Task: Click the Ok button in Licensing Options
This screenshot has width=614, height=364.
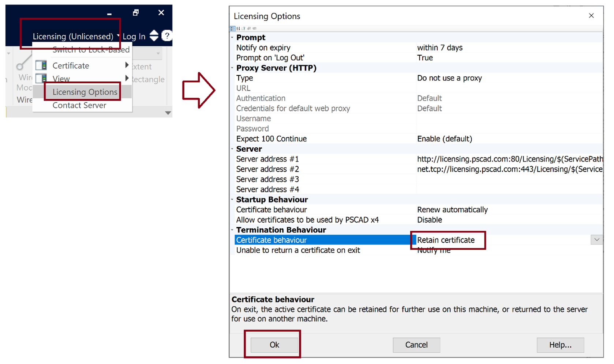Action: click(x=274, y=345)
